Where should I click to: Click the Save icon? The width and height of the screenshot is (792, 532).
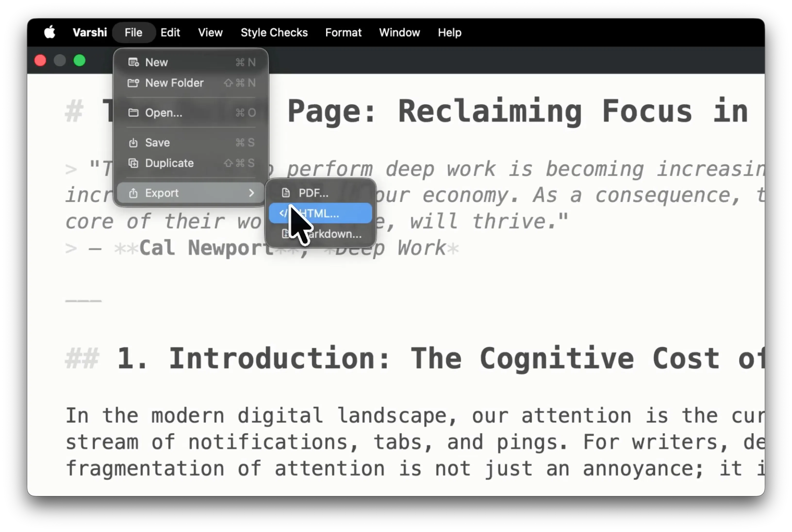point(133,142)
